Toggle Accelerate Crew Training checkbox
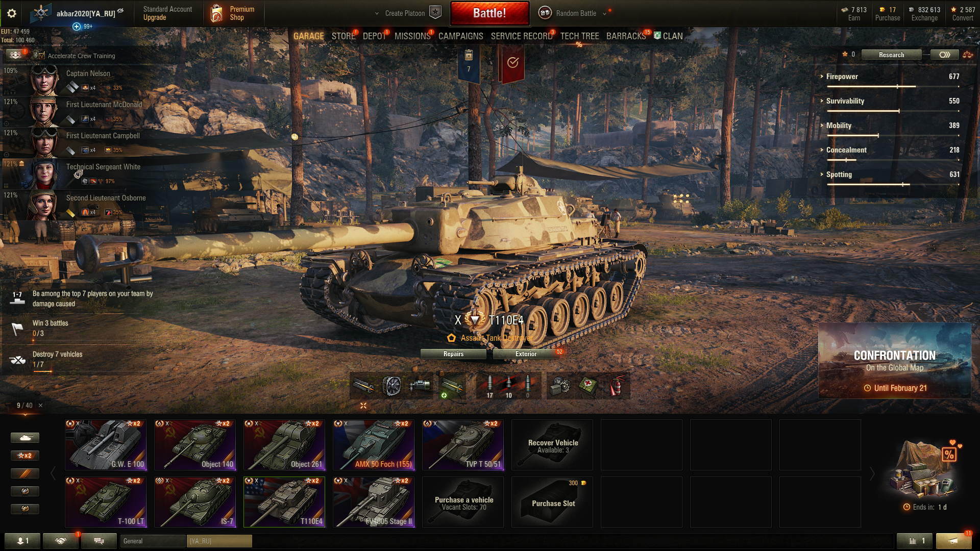Image resolution: width=980 pixels, height=551 pixels. [x=42, y=56]
